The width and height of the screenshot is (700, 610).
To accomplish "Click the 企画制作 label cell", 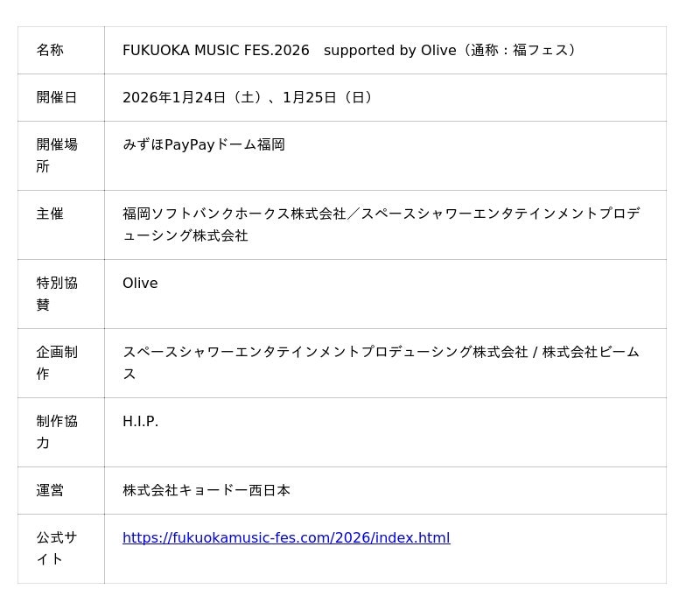I will pyautogui.click(x=57, y=362).
